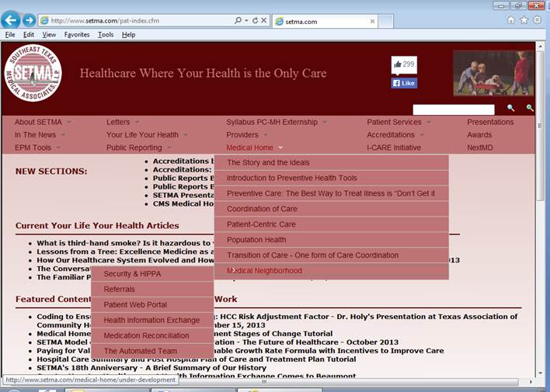
Task: Stop loading with address bar X icon
Action: [x=264, y=21]
